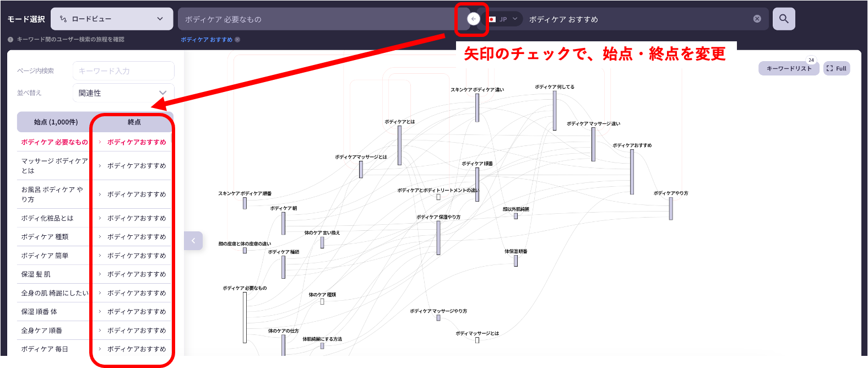This screenshot has height=368, width=868.
Task: Enter Full screen graph view
Action: [x=836, y=68]
